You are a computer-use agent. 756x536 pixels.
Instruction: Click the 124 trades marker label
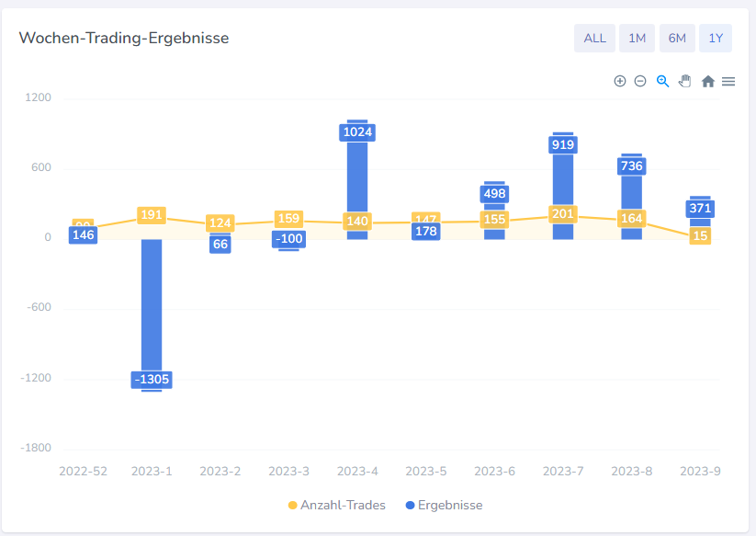click(x=220, y=222)
